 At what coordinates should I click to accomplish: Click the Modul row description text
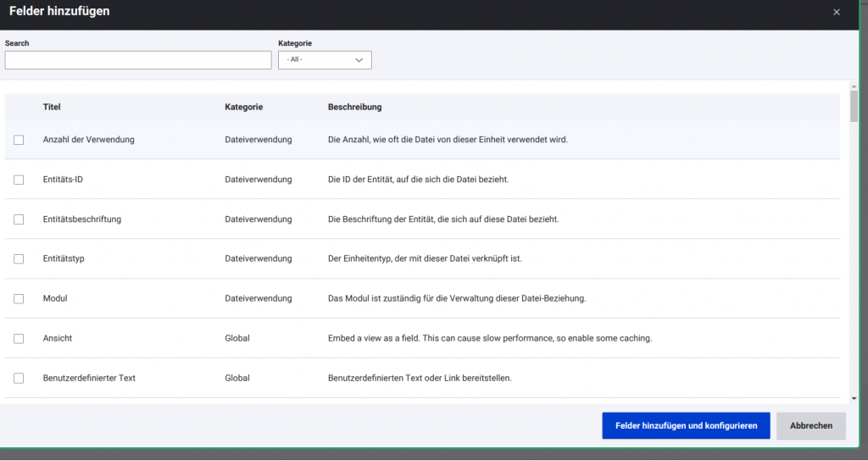point(457,299)
